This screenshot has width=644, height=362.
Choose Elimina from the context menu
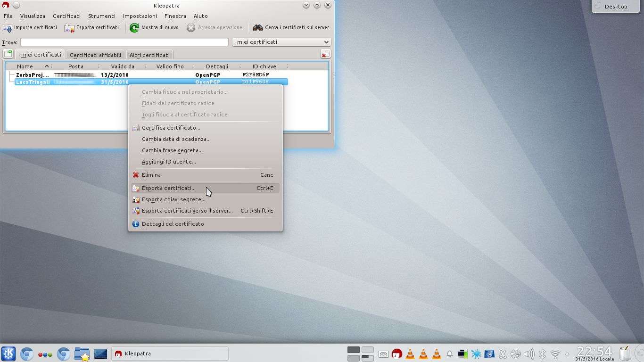151,175
